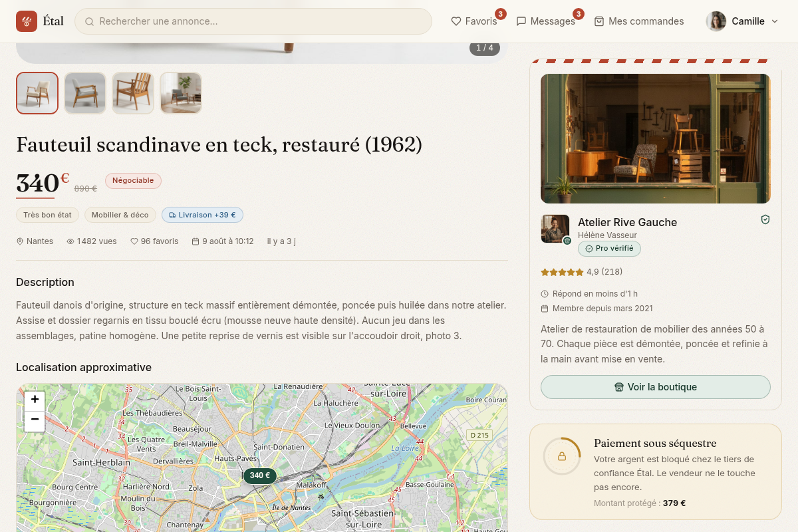Viewport: 798px width, 532px height.
Task: Open the 'Atelier Rive Gauche' seller name
Action: click(x=627, y=222)
